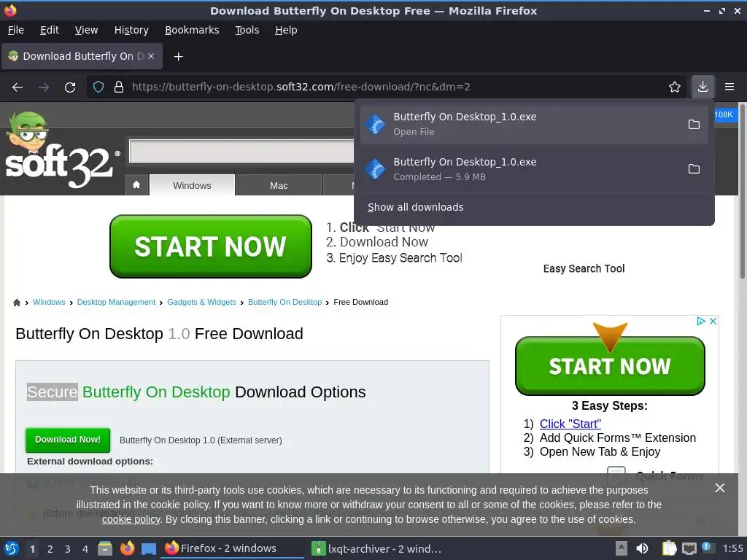Open the Help menu
The width and height of the screenshot is (747, 560).
coord(286,30)
